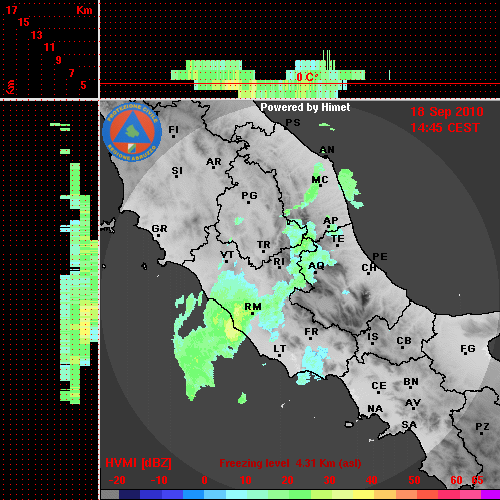Click the '-10' dBZ scale value
The width and height of the screenshot is (500, 500).
click(x=159, y=480)
